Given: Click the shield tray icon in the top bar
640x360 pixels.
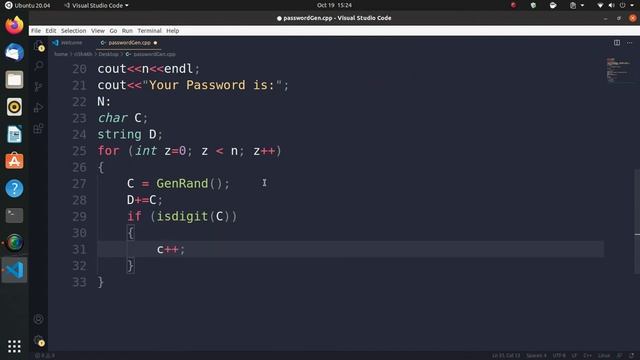Looking at the screenshot, I should pyautogui.click(x=533, y=5).
